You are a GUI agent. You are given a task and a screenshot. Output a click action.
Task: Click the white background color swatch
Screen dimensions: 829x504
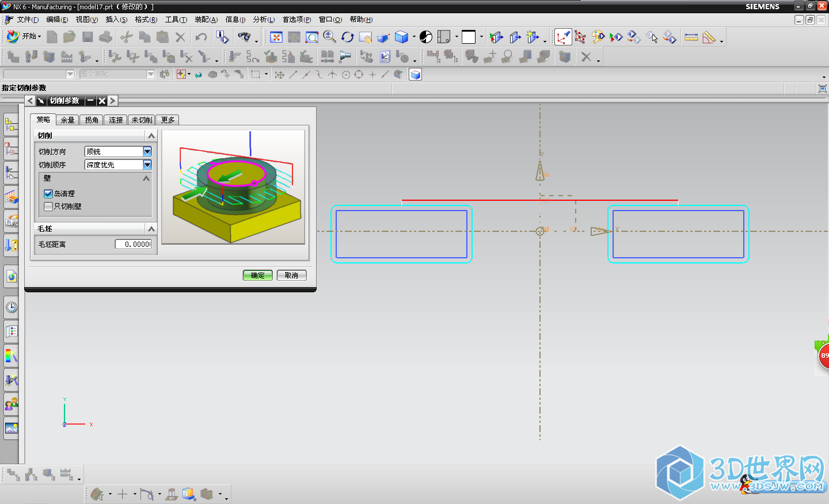coord(469,37)
